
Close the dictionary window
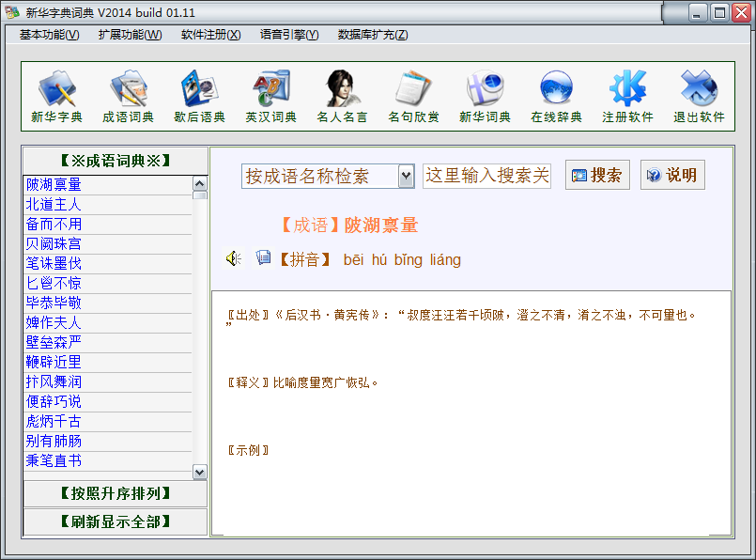click(741, 12)
